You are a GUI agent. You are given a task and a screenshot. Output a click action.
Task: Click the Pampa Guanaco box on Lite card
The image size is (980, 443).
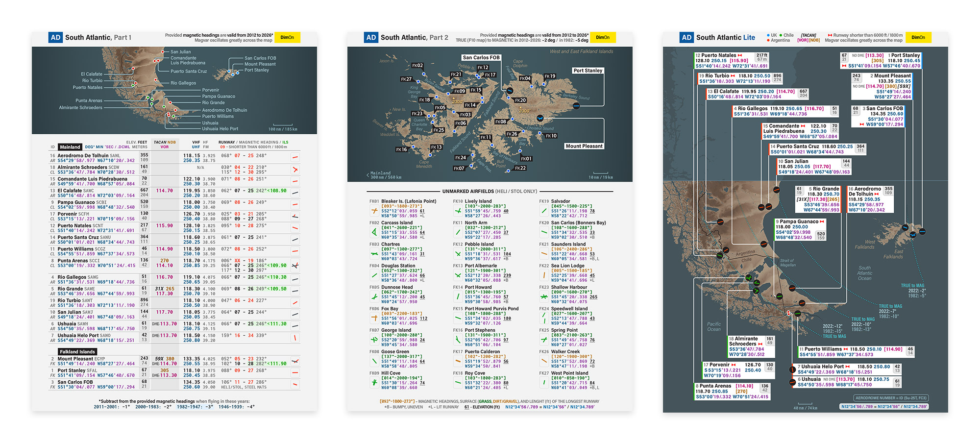tap(800, 229)
